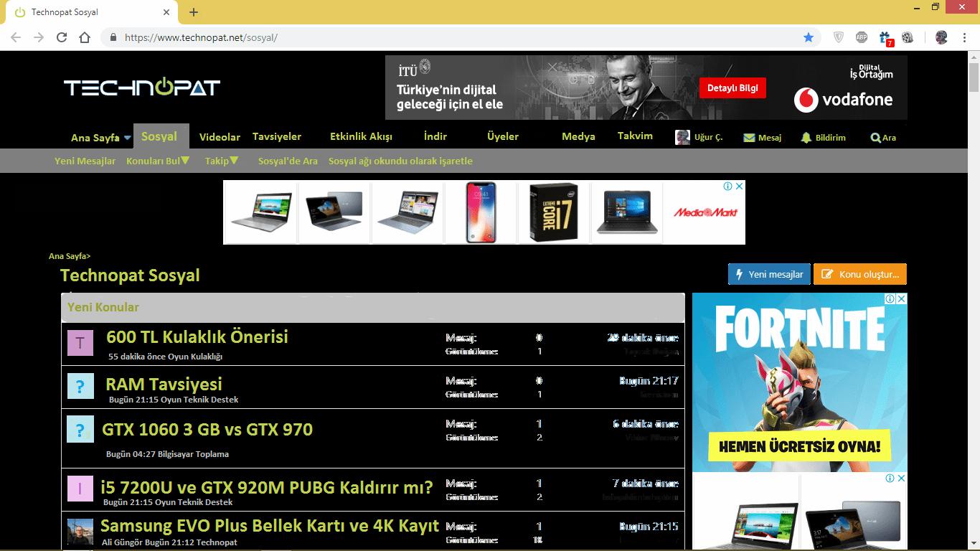Viewport: 980px width, 551px height.
Task: Click the 'Yeni Konular' section header
Action: 373,308
